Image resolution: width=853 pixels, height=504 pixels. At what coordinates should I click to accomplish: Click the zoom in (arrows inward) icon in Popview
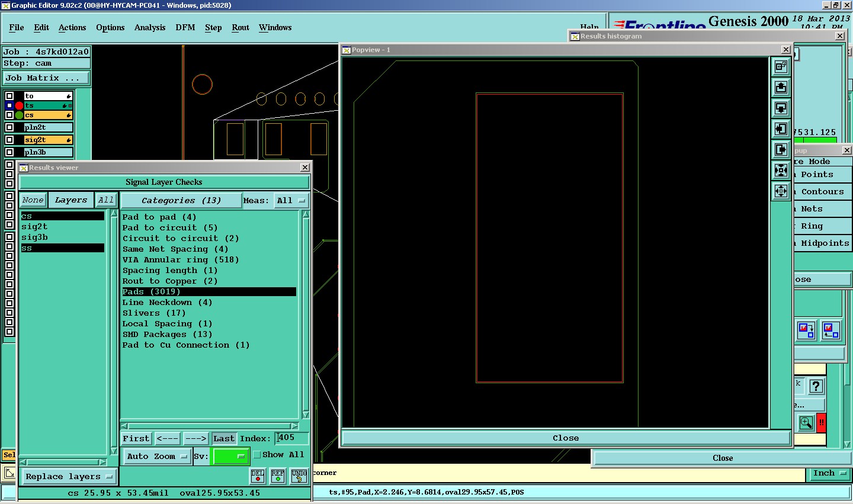[x=781, y=171]
